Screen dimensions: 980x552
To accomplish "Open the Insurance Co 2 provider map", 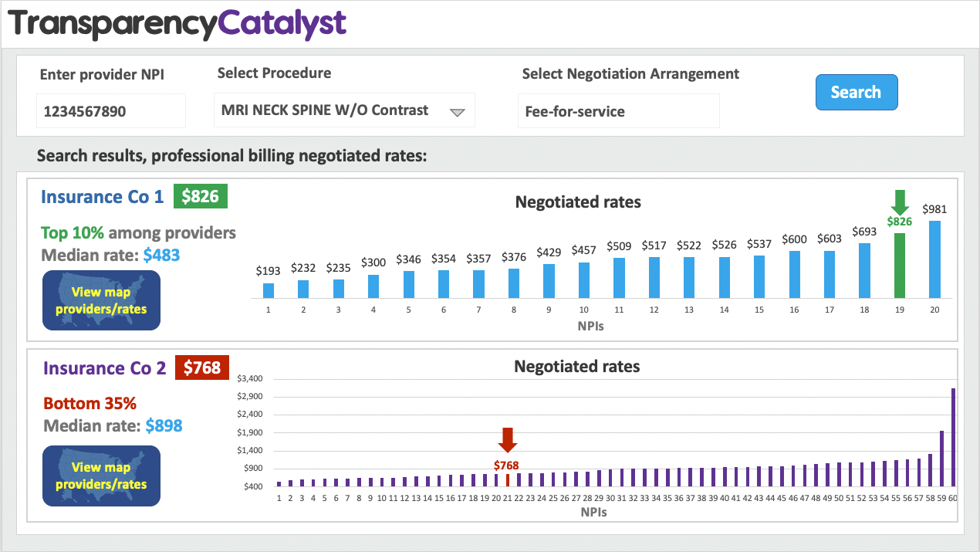I will pyautogui.click(x=101, y=476).
